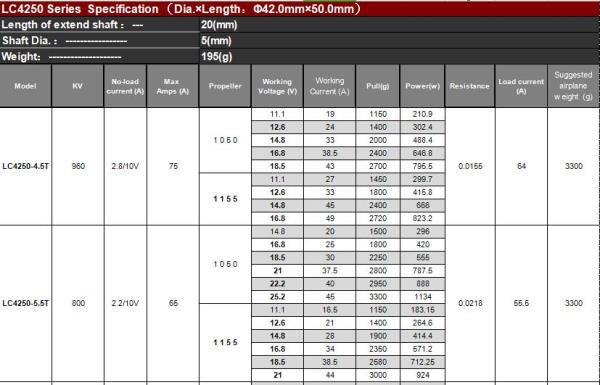Select the Load current (A) header
The image size is (600, 385).
(x=521, y=86)
